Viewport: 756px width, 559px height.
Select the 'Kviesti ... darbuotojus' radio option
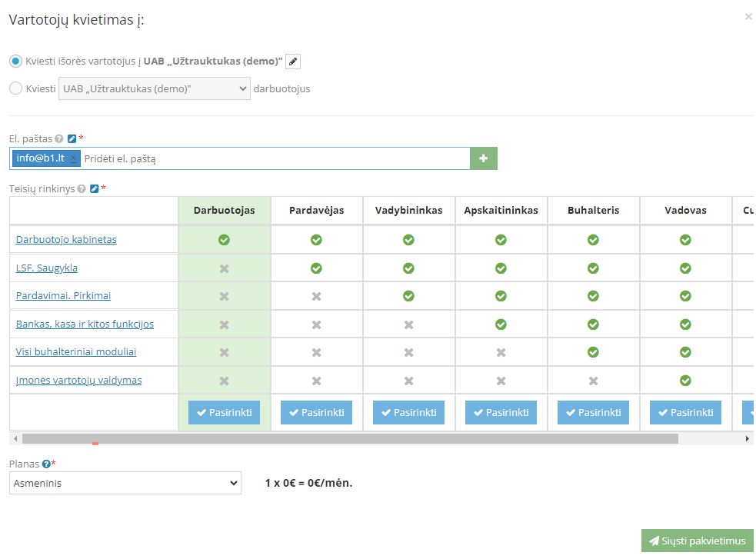point(15,88)
